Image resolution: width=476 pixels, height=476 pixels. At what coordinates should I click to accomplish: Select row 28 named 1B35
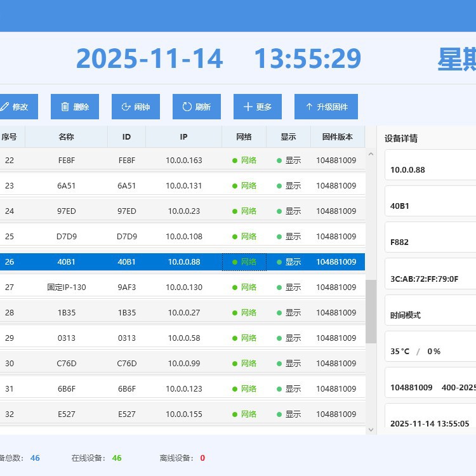(x=182, y=313)
